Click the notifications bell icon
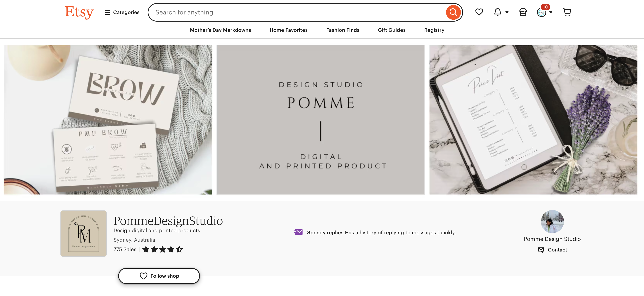Screen dimensions: 644x296 [498, 12]
